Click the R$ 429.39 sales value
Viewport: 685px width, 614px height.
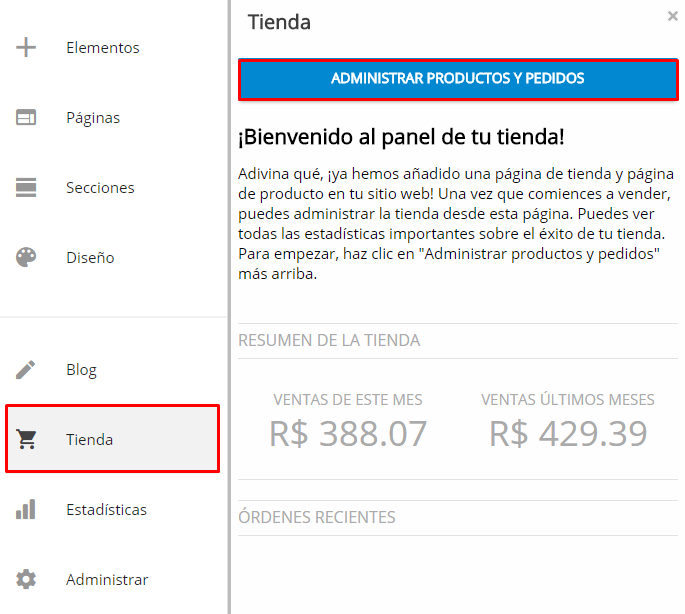point(568,434)
